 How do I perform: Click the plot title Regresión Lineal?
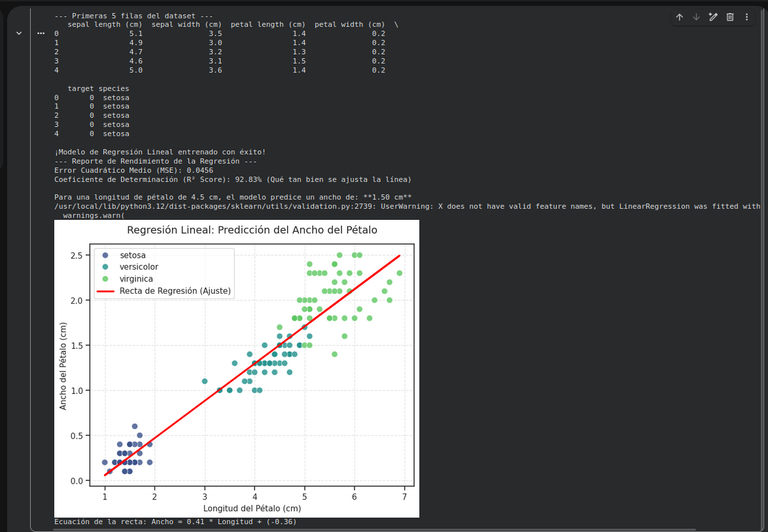252,230
